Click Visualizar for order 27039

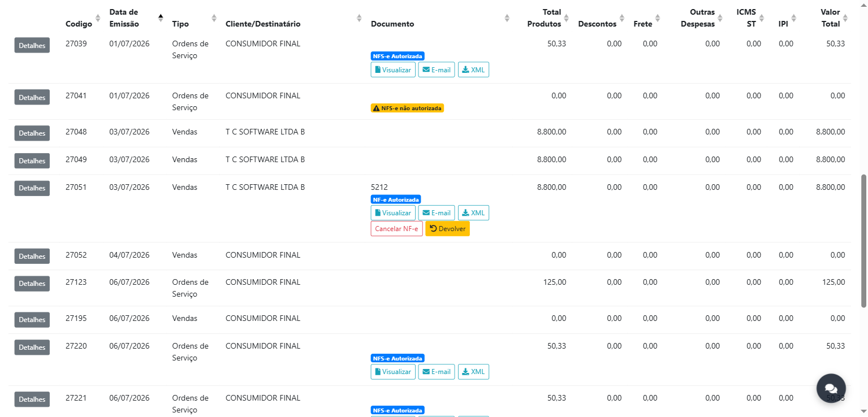point(393,70)
